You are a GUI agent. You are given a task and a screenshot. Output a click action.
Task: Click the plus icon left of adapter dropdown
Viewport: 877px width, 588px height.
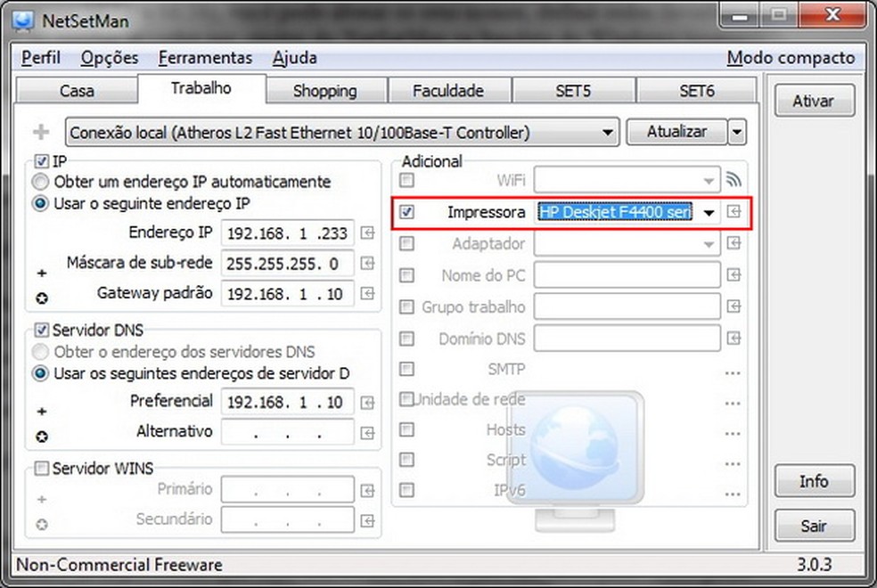click(41, 133)
